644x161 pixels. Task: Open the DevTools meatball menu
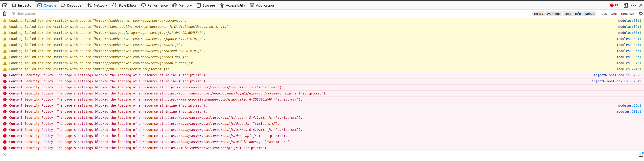(633, 5)
